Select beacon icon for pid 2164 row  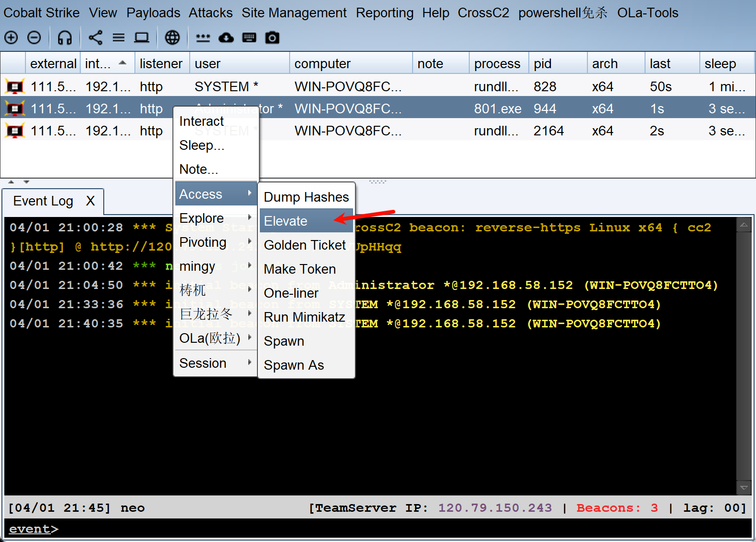(15, 131)
